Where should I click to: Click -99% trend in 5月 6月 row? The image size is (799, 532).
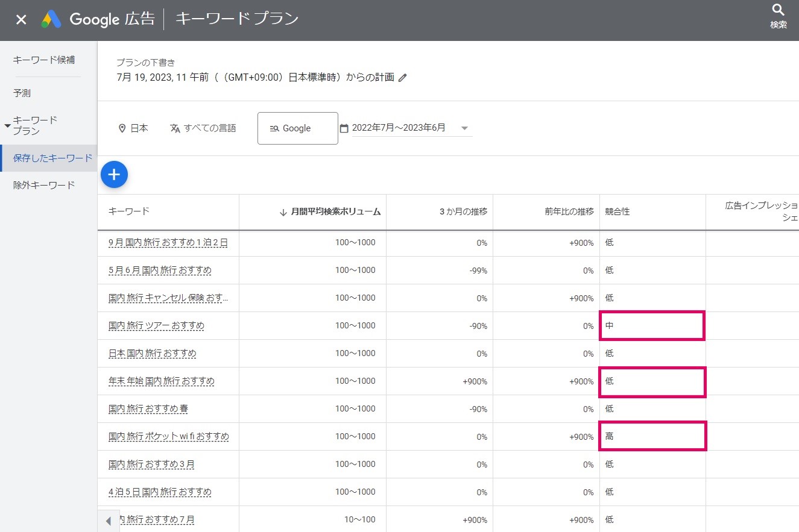pyautogui.click(x=478, y=271)
